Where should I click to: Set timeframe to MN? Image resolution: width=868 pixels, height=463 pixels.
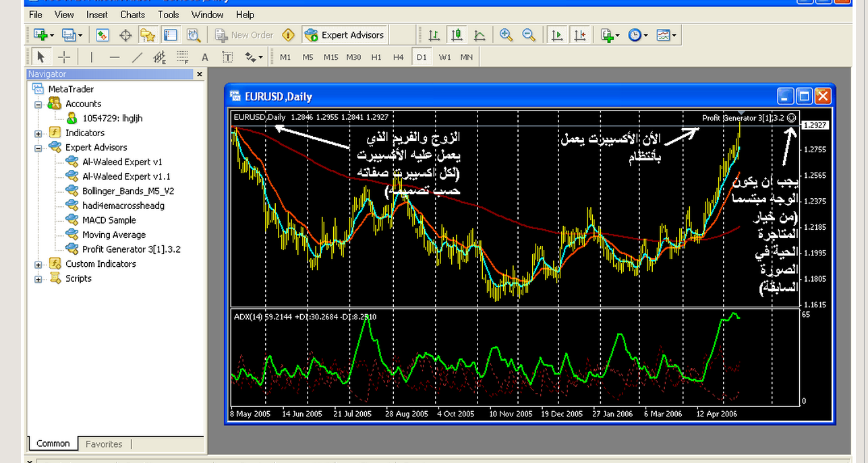467,57
